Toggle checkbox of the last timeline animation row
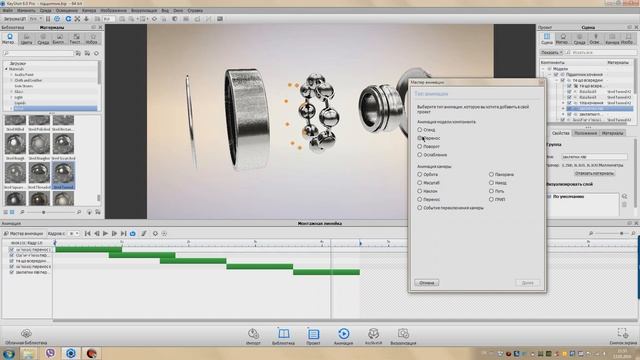 [x=11, y=272]
